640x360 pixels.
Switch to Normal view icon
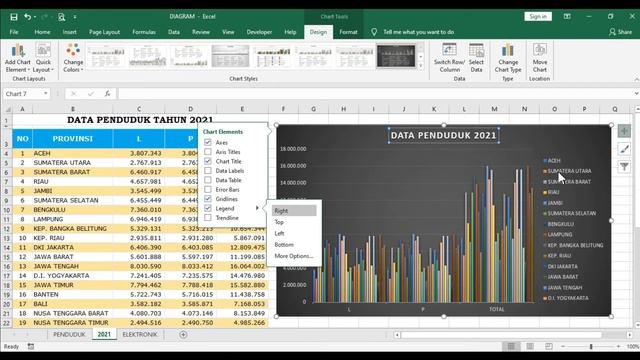click(511, 347)
